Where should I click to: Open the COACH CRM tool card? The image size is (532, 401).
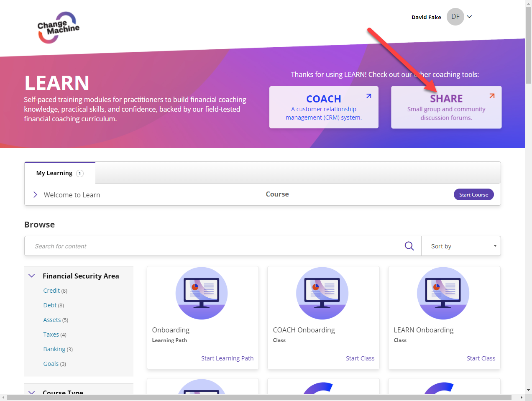[x=324, y=107]
